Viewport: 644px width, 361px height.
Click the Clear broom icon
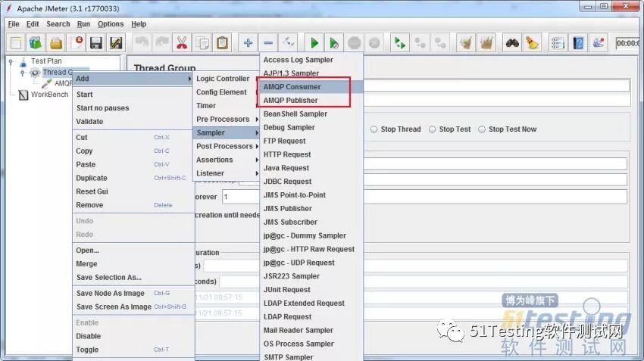[x=466, y=42]
